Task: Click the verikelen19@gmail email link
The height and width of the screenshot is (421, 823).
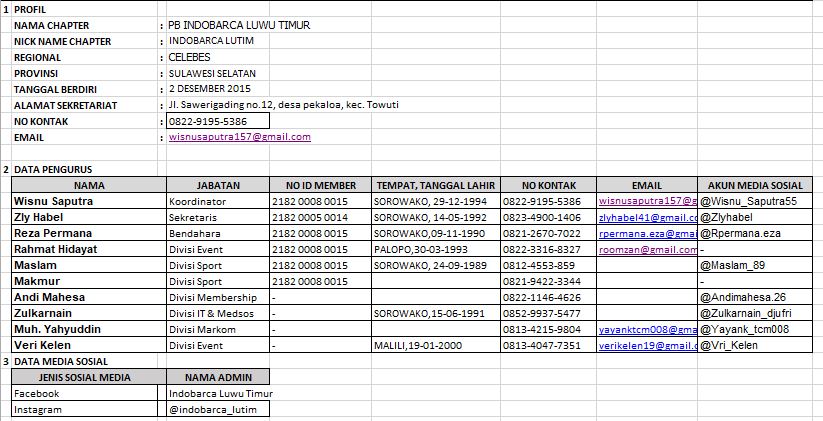Action: pyautogui.click(x=648, y=346)
